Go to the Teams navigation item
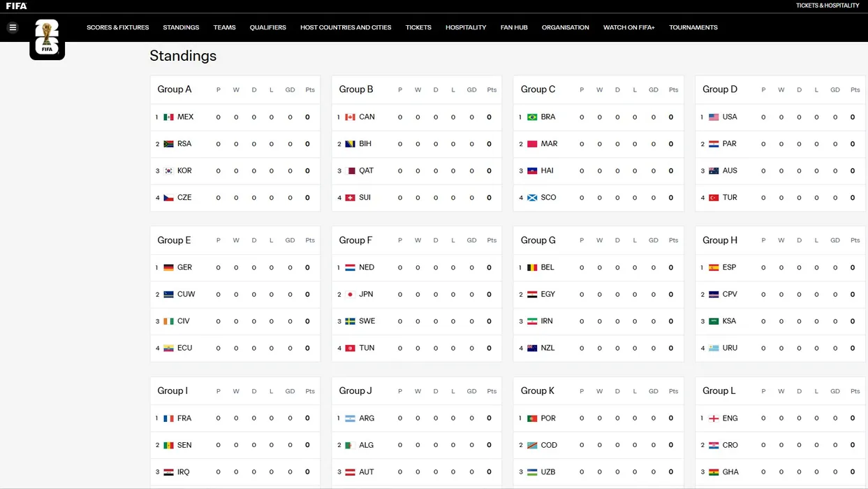 pyautogui.click(x=224, y=28)
